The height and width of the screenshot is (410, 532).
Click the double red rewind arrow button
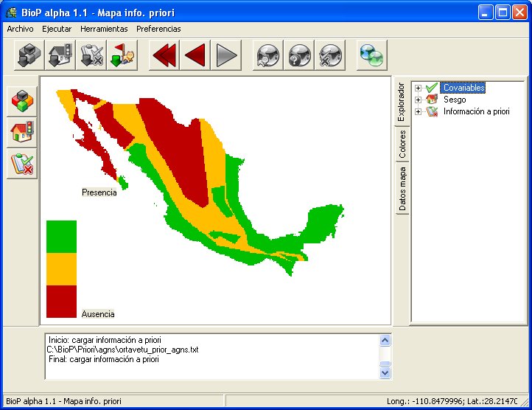(164, 55)
